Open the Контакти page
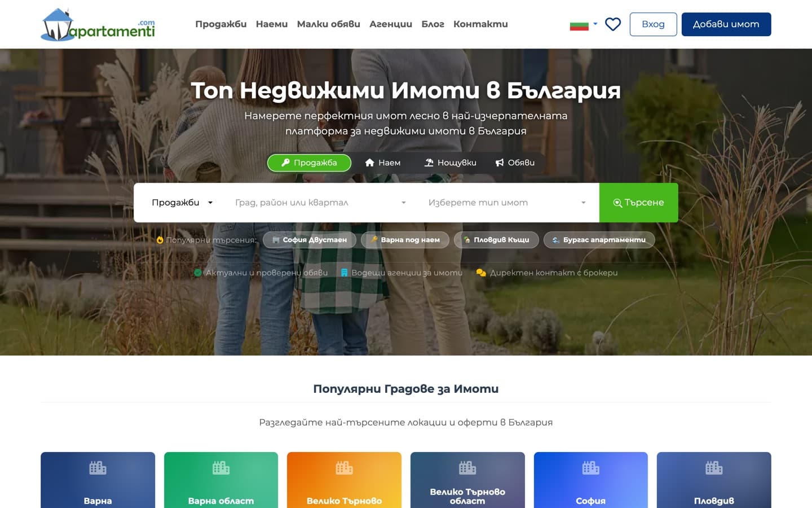 480,24
